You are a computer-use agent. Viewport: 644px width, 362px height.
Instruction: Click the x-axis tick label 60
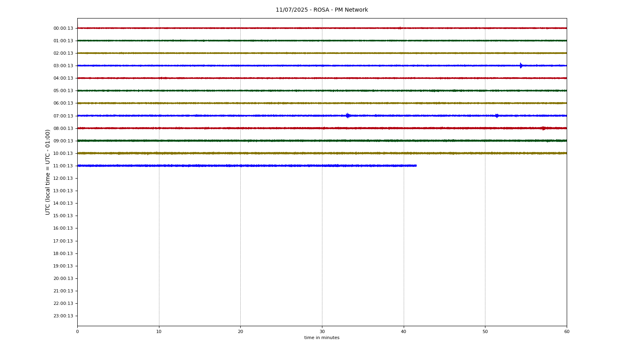click(567, 331)
